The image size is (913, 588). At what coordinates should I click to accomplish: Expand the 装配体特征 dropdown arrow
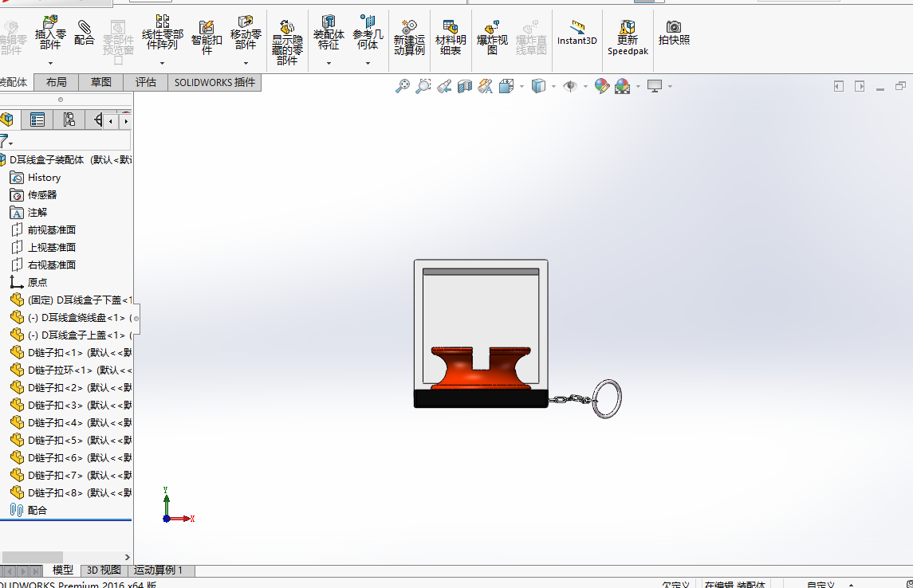329,63
